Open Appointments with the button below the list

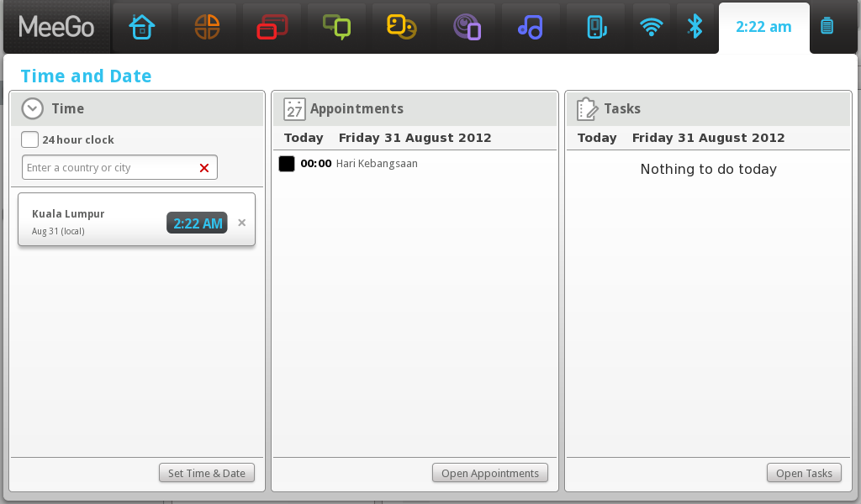489,472
